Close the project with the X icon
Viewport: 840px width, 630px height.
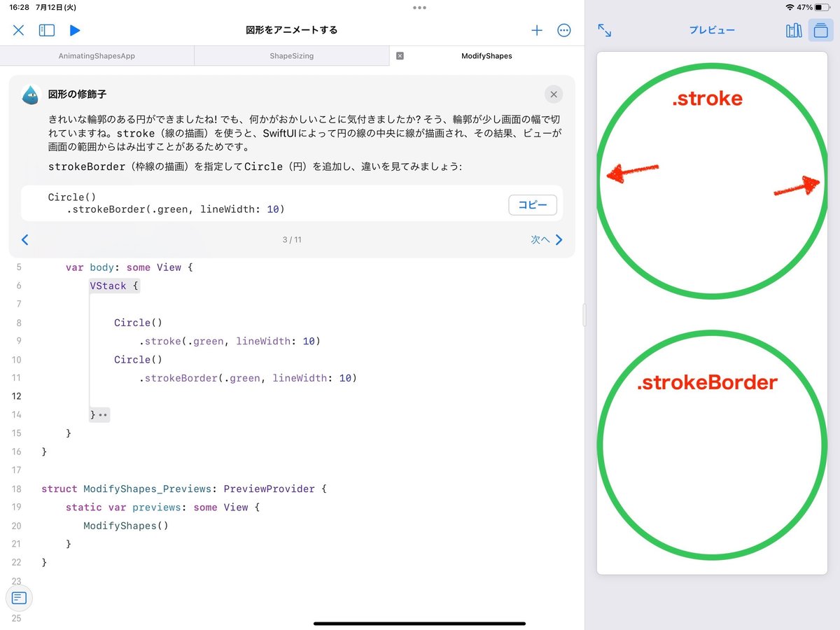coord(19,30)
